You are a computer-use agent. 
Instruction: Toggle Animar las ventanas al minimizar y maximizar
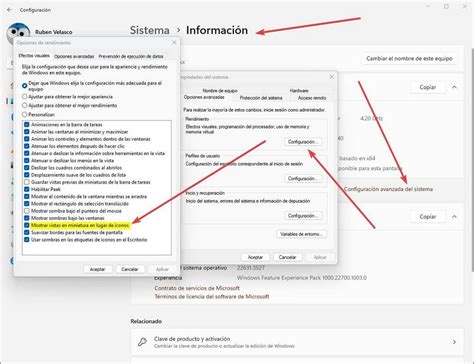click(27, 132)
